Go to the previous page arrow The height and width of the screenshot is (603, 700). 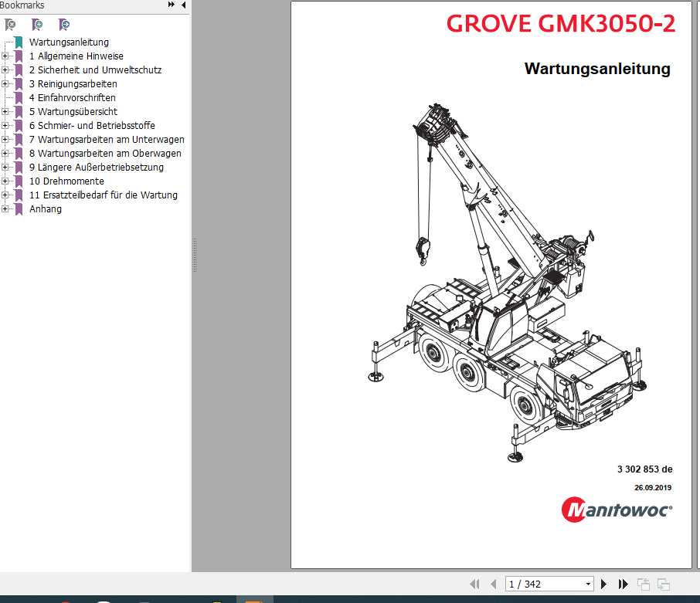(x=493, y=584)
